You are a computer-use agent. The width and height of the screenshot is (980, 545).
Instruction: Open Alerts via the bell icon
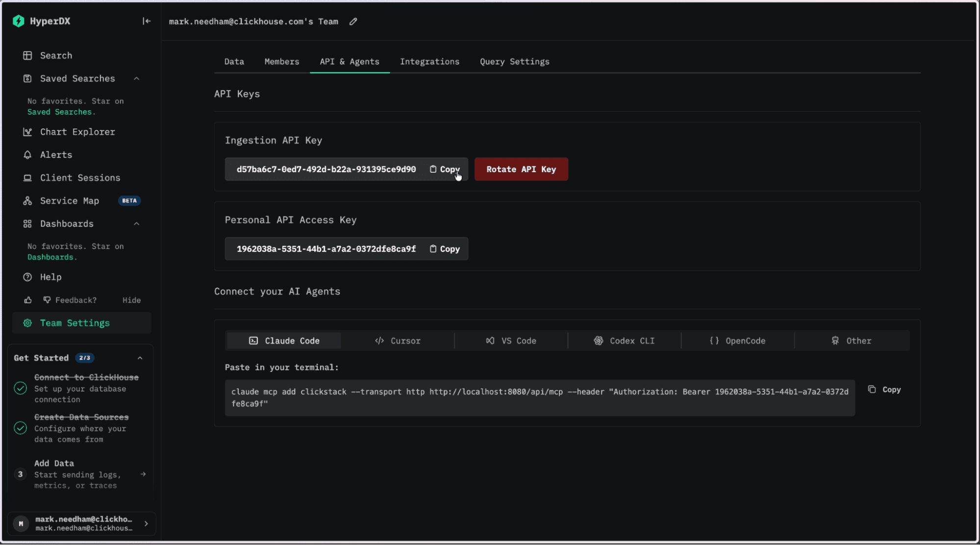pos(27,155)
